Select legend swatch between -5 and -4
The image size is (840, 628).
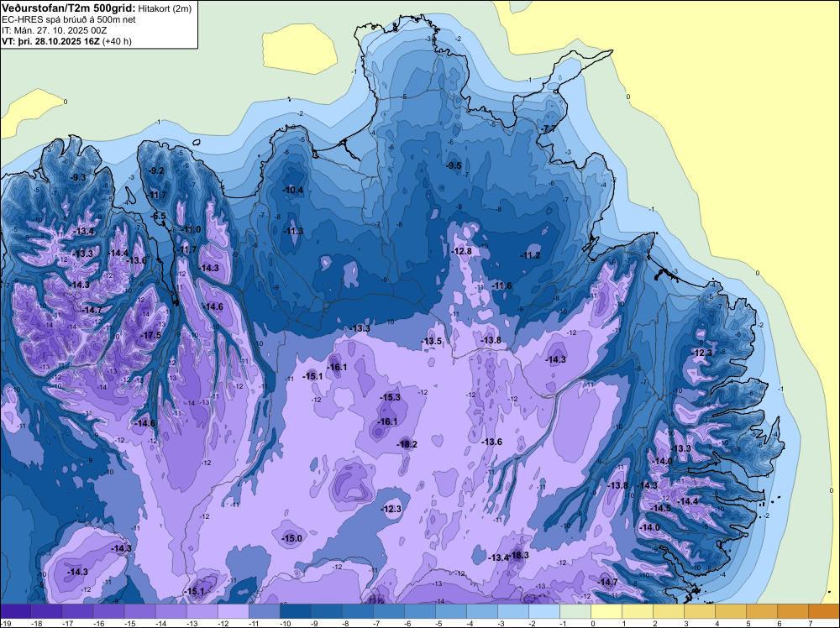(x=450, y=611)
